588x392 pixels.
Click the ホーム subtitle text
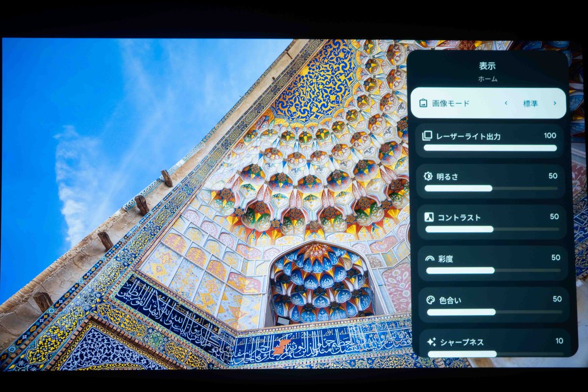tap(487, 78)
